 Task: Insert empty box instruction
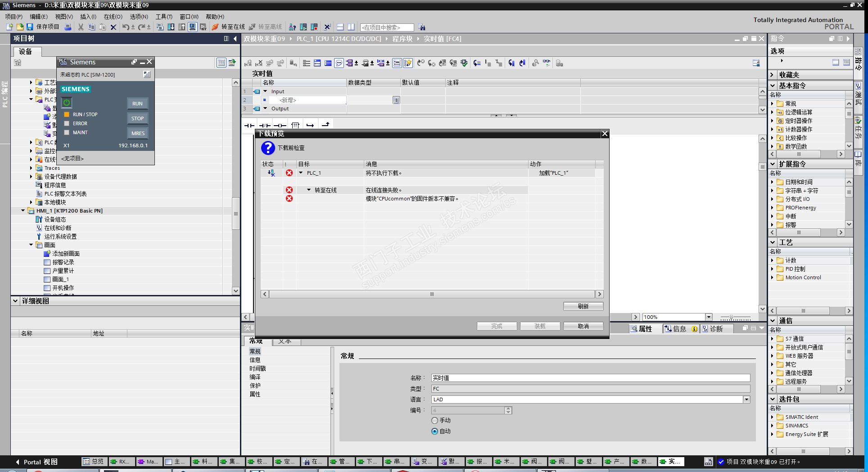(295, 125)
